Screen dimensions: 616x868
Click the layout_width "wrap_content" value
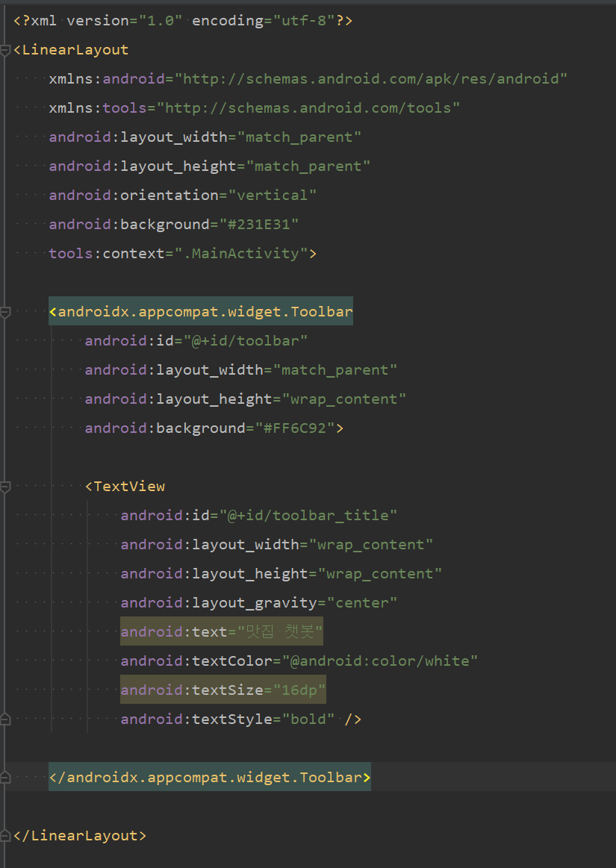pyautogui.click(x=370, y=545)
